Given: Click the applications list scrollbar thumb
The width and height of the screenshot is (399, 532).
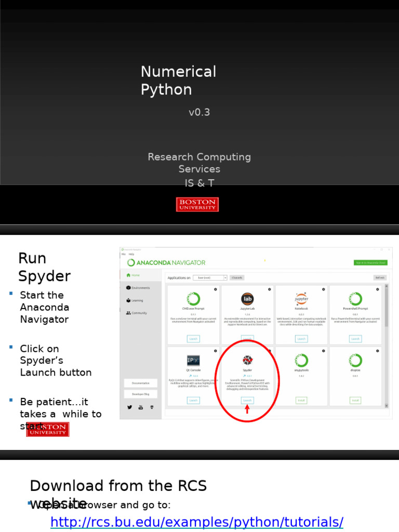Looking at the screenshot, I should click(386, 307).
